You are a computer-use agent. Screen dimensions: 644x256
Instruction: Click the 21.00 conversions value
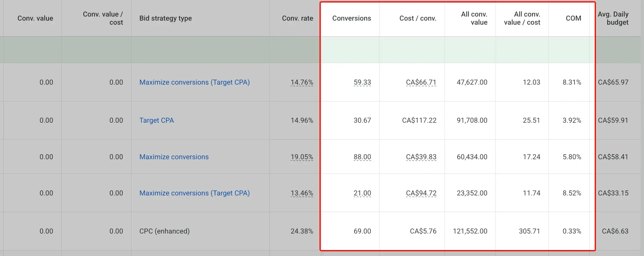[362, 193]
